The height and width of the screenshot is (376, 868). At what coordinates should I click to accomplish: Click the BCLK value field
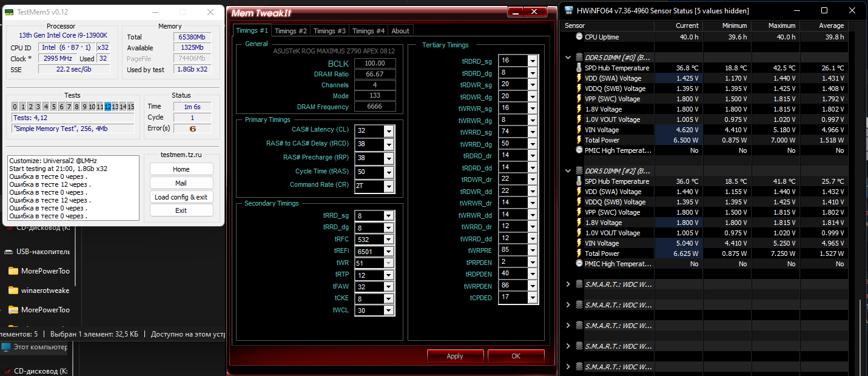(375, 63)
